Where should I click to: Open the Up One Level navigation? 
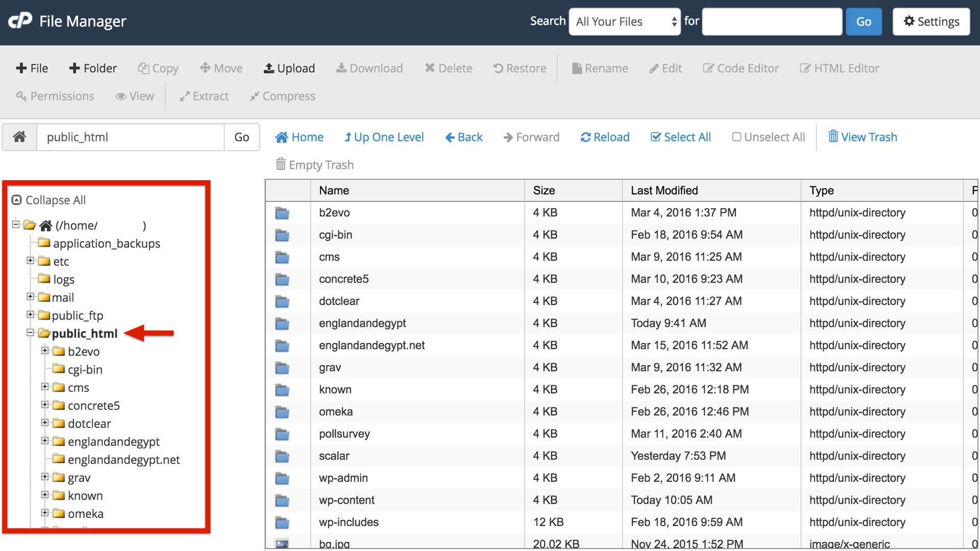[x=383, y=137]
